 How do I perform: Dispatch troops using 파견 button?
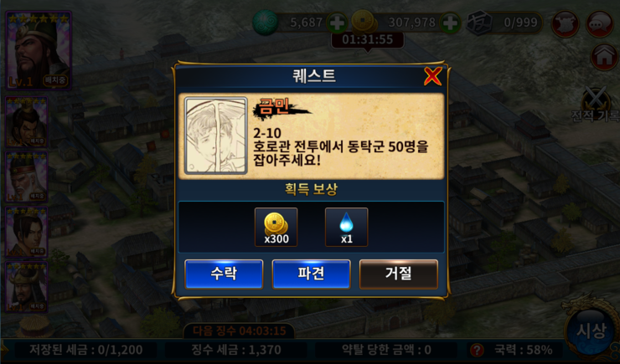click(311, 274)
